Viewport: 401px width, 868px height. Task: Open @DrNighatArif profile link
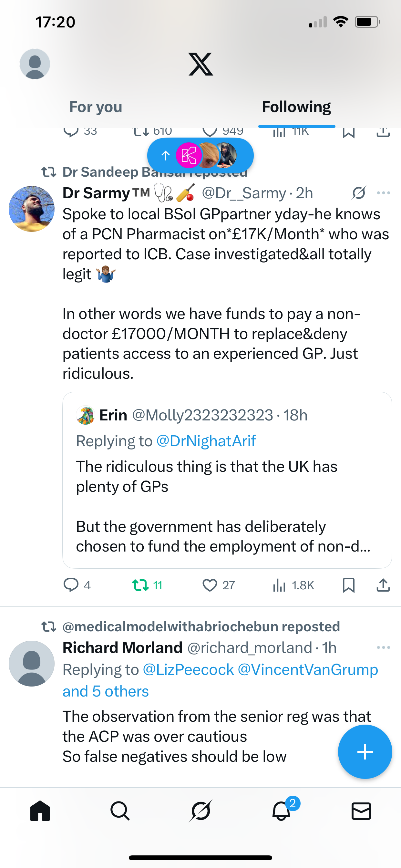click(x=206, y=441)
